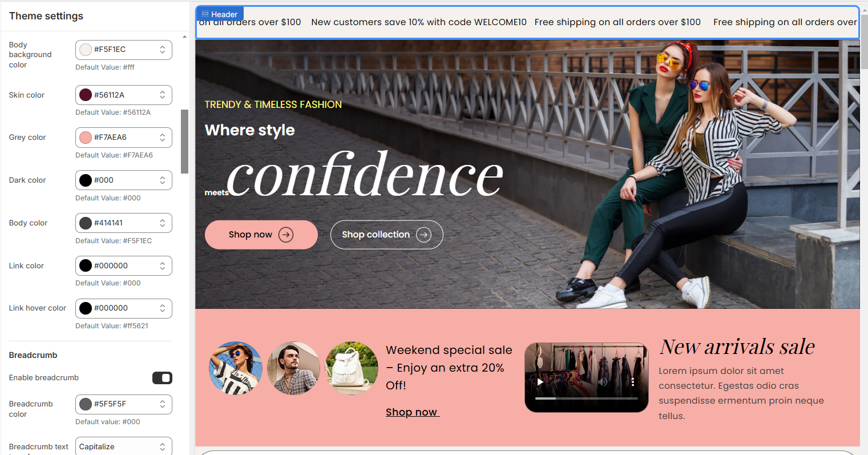The image size is (868, 455).
Task: Click the Body background hex field #F5F1EC
Action: point(125,50)
